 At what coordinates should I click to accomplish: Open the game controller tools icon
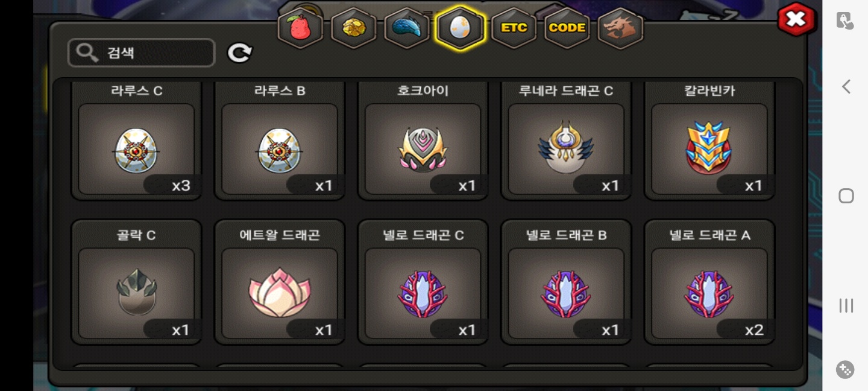click(845, 369)
